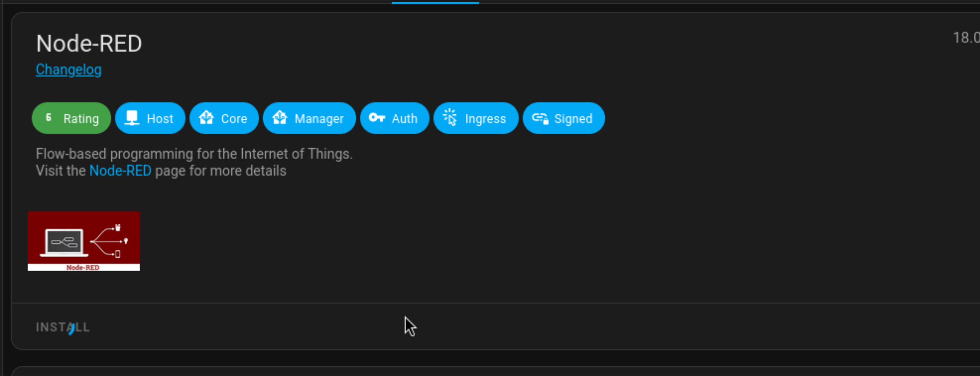Click the Ingress label text
The height and width of the screenshot is (376, 980).
[485, 119]
